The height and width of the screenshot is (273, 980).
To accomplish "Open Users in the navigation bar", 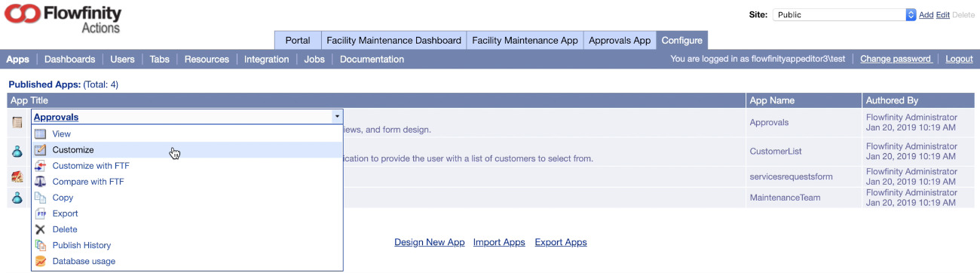I will pos(122,60).
